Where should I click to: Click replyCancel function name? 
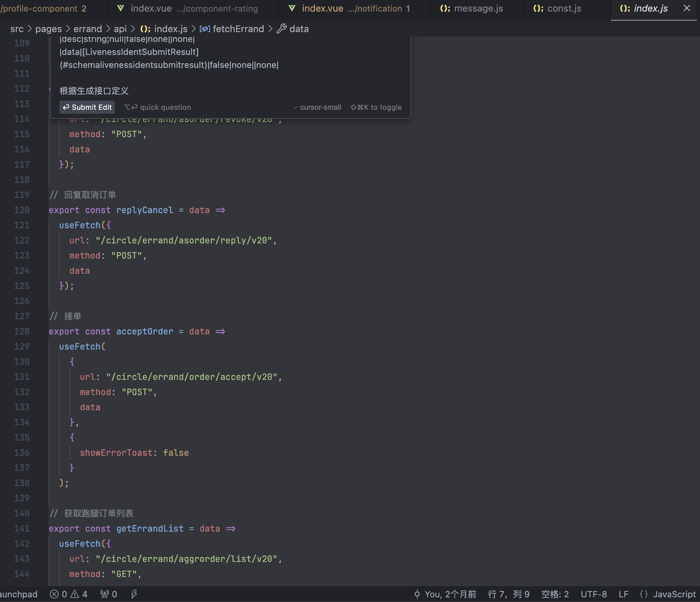point(145,210)
